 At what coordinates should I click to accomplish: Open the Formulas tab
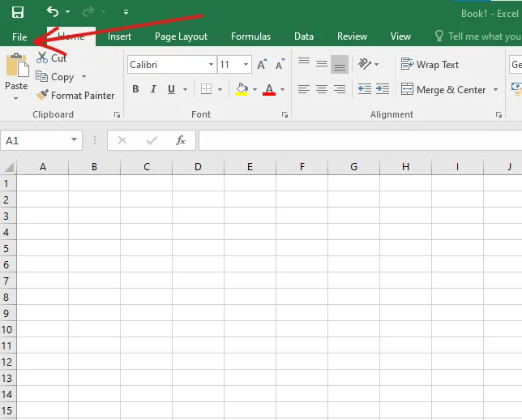coord(250,36)
